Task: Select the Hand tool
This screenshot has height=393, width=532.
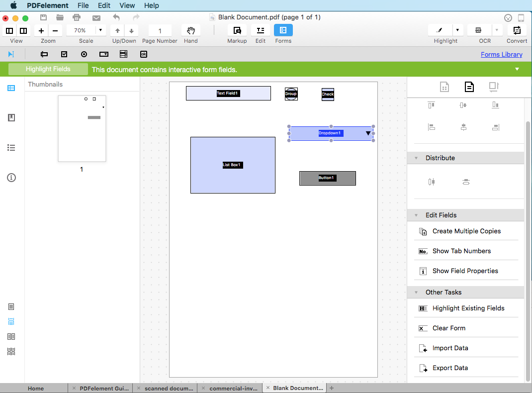Action: (x=190, y=31)
